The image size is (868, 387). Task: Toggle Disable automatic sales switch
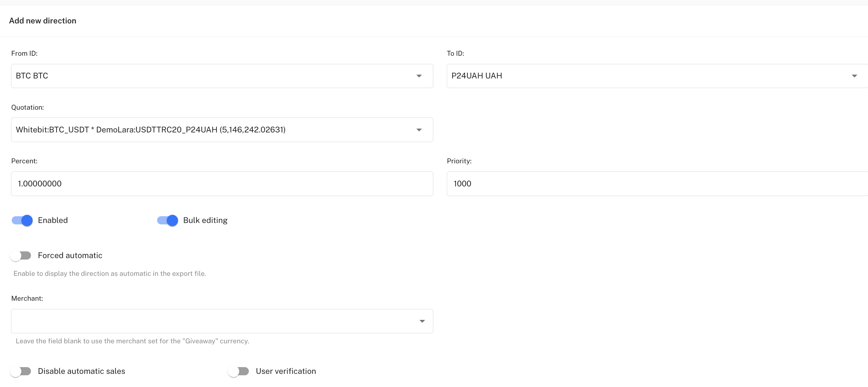tap(21, 371)
